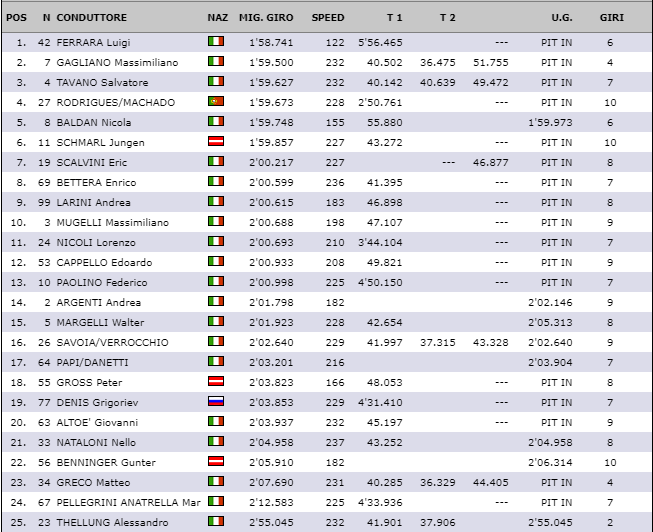This screenshot has width=653, height=532.
Task: Click best lap time 1'58.741
Action: coord(271,42)
